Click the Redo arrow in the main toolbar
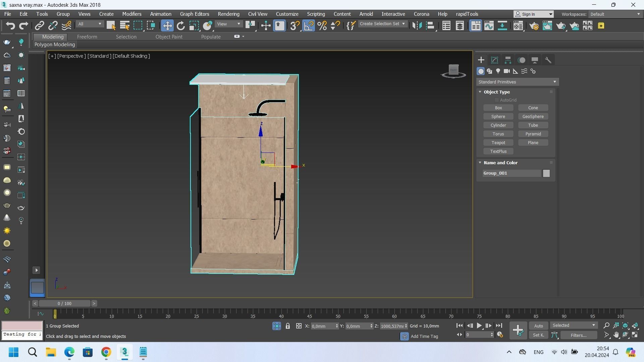Screen dimensions: 644x362 tap(23, 26)
